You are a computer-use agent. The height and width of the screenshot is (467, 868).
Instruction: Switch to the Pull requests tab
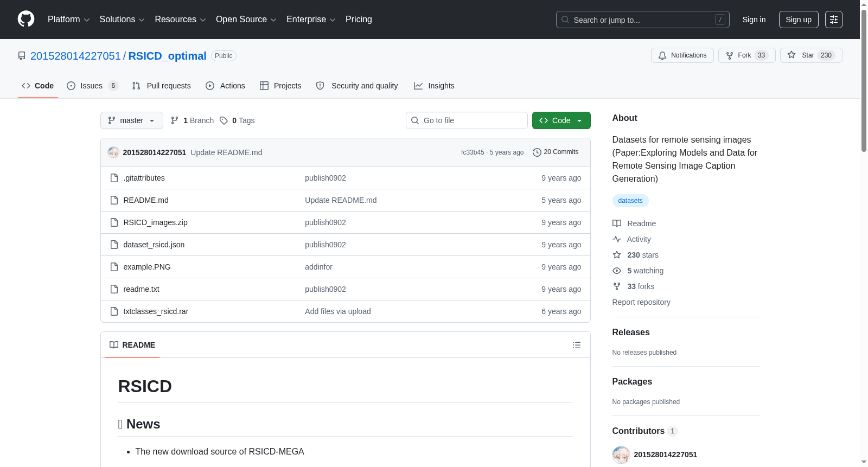(x=162, y=86)
